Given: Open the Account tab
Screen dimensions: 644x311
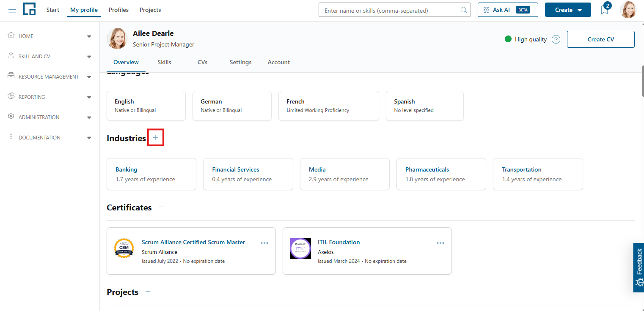Looking at the screenshot, I should (x=279, y=62).
